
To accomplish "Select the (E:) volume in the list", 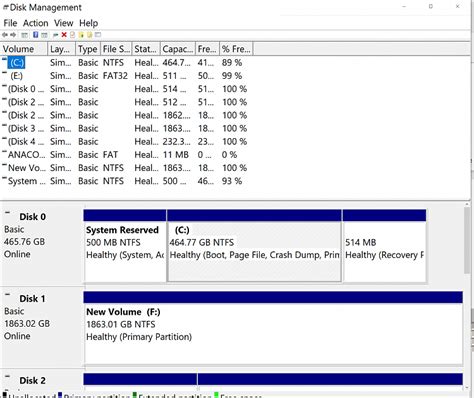I will pos(16,76).
